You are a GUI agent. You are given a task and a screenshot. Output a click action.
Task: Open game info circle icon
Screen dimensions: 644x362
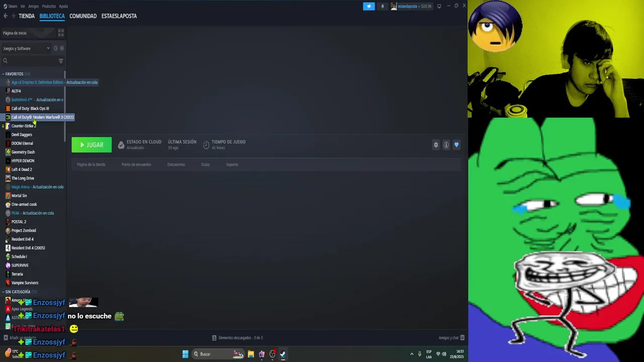tap(446, 145)
